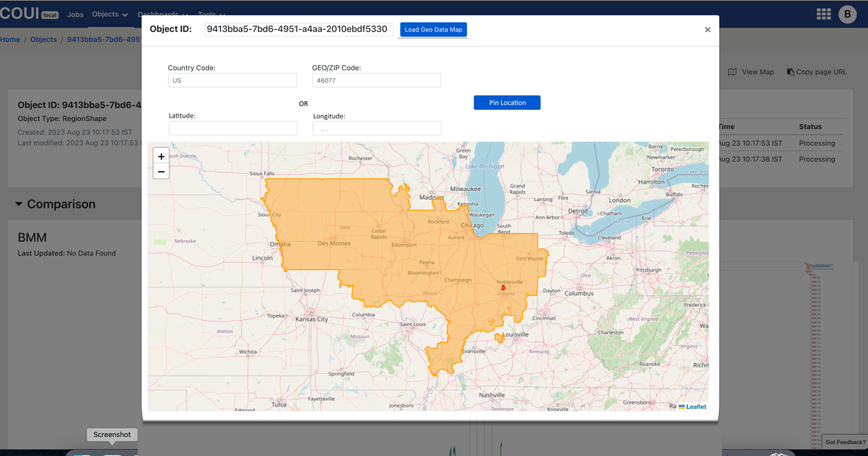Go to Home breadcrumb link
The height and width of the screenshot is (456, 868).
coord(10,39)
